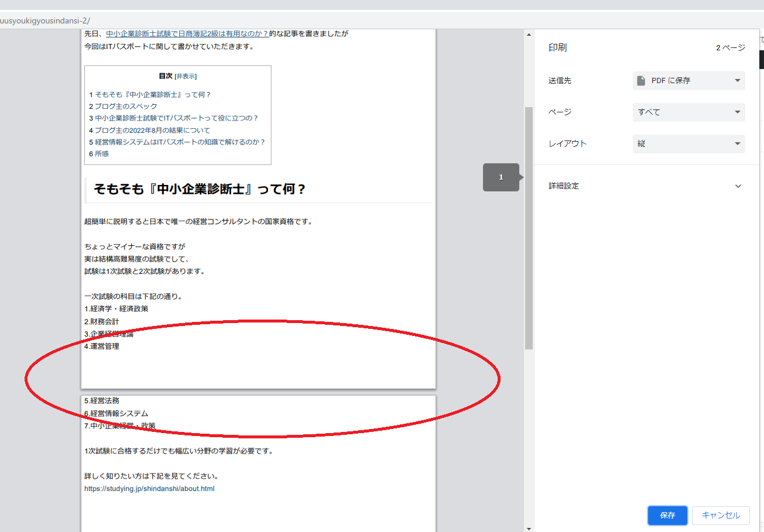Click the line 詳しく知りたい方は下記を見てください

tap(151, 476)
